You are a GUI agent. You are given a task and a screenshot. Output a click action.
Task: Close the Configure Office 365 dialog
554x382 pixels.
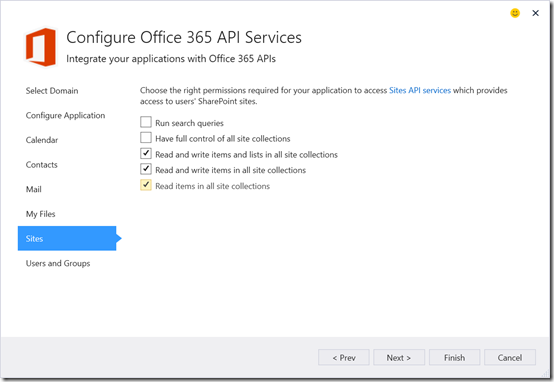(x=535, y=13)
